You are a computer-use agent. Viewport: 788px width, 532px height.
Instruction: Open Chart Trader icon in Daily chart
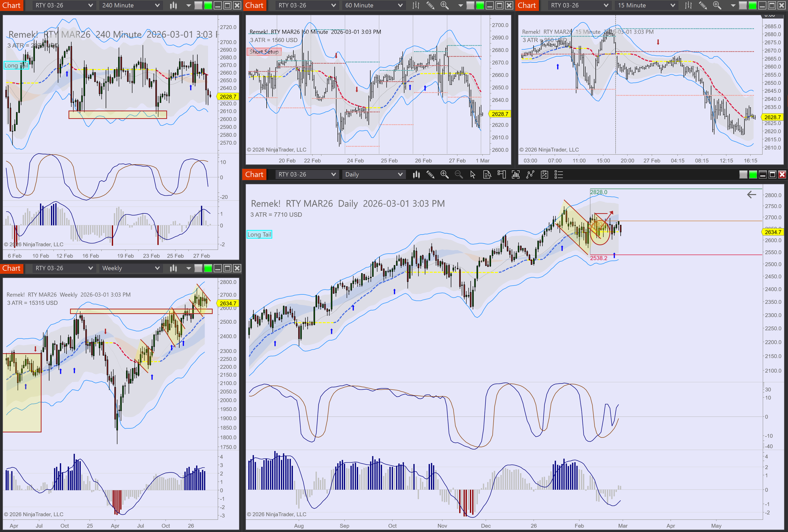click(501, 175)
